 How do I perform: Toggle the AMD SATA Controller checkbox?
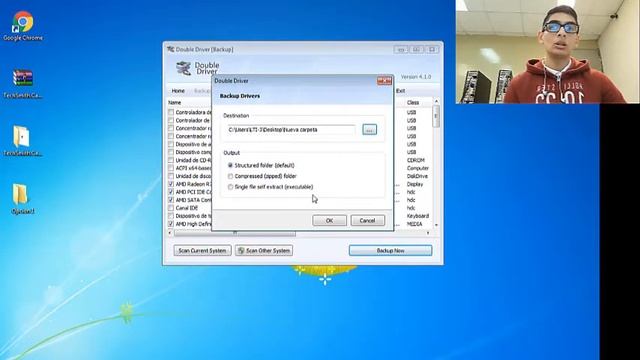tap(171, 200)
